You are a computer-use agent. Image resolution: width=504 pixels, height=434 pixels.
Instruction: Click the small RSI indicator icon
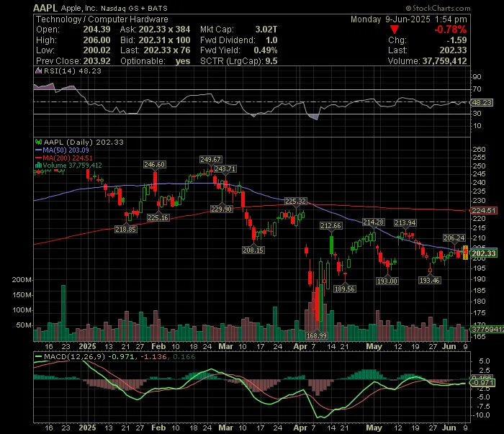(38, 71)
